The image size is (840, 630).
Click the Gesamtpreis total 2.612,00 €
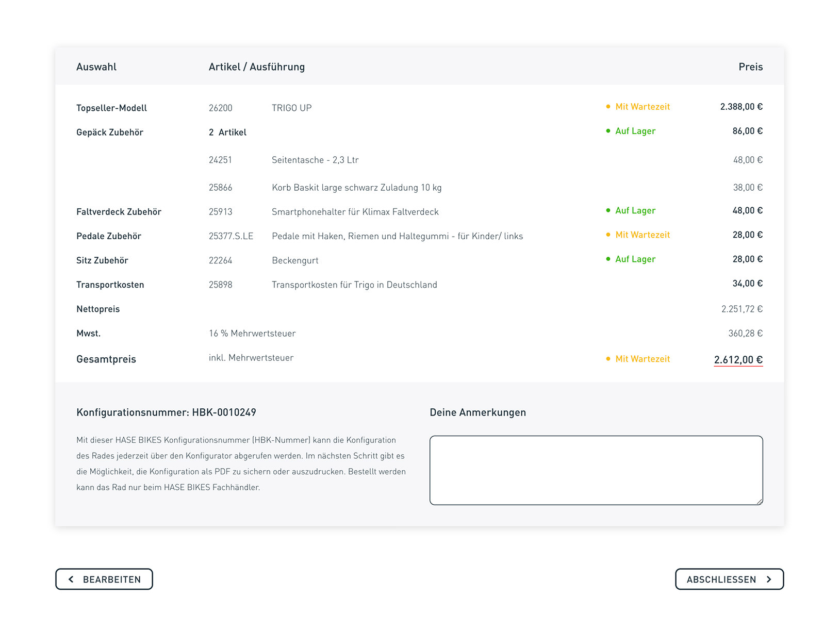(738, 360)
